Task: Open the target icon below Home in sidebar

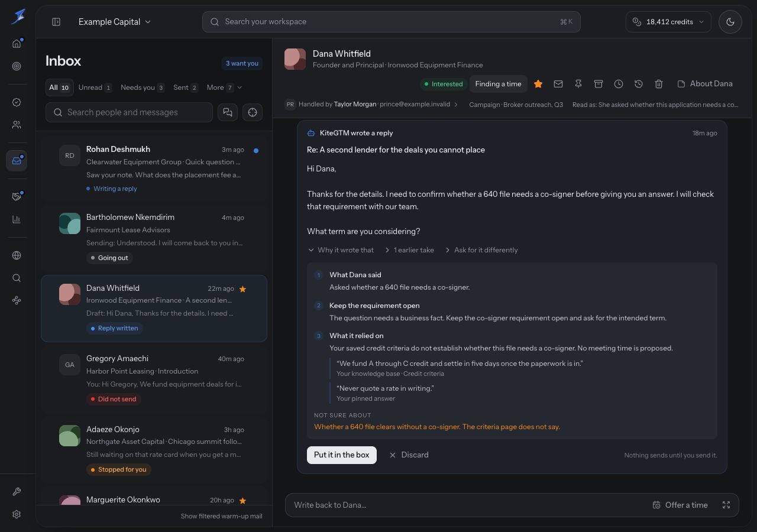Action: (x=17, y=66)
